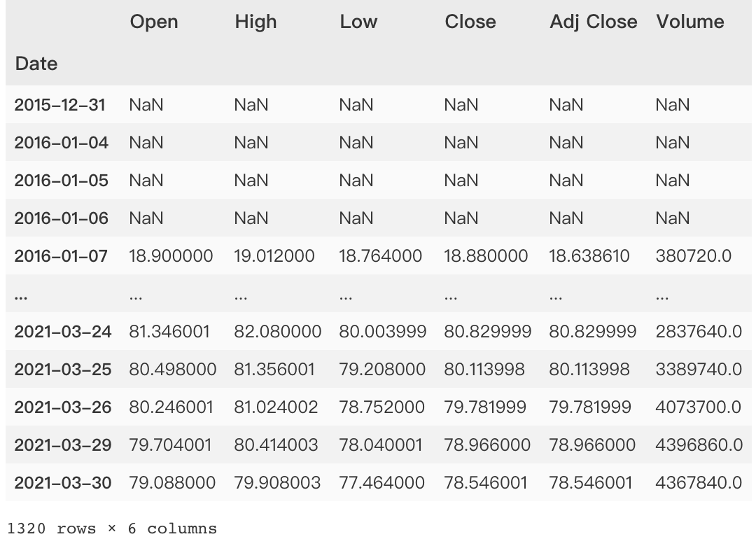The height and width of the screenshot is (546, 756).
Task: Select row label 2021-03-30
Action: coord(63,482)
